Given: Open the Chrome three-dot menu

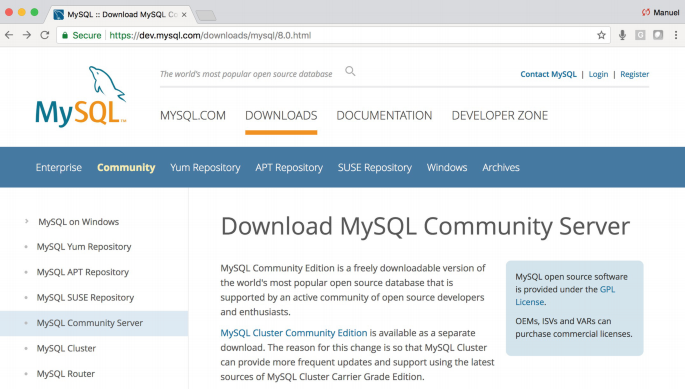Looking at the screenshot, I should pyautogui.click(x=676, y=35).
